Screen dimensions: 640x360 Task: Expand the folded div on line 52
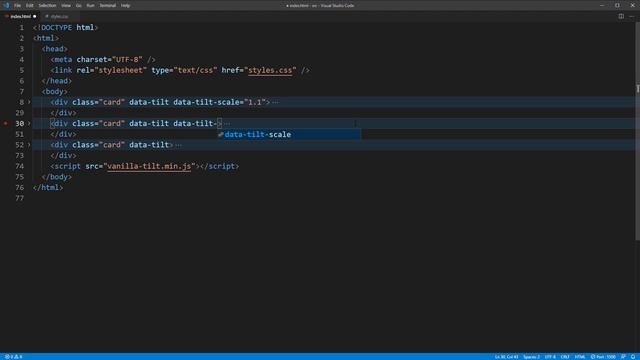(x=29, y=144)
